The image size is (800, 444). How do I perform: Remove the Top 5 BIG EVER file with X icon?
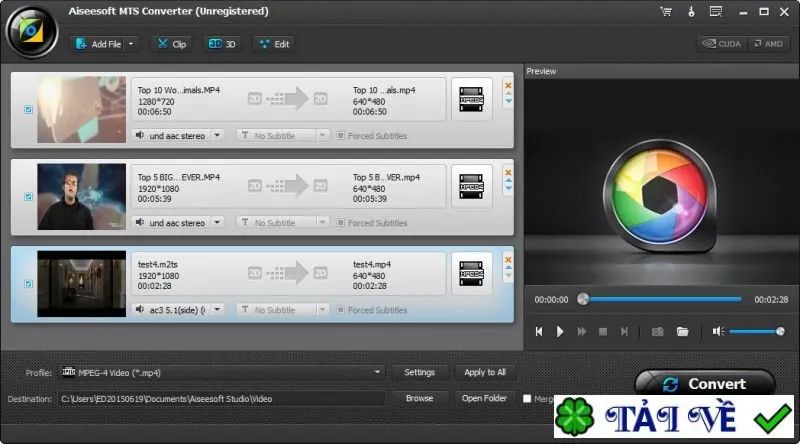[508, 172]
